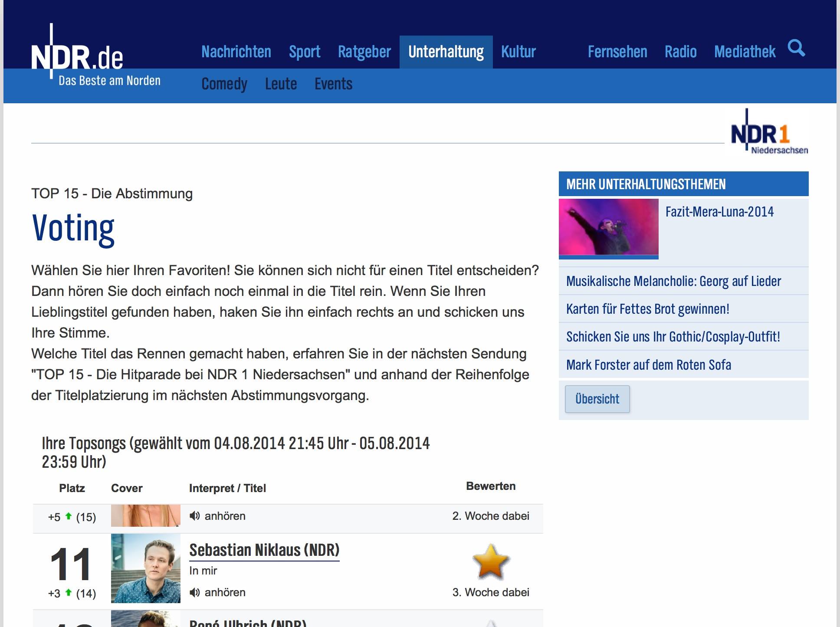Image resolution: width=840 pixels, height=627 pixels.
Task: Open Mark Forster auf dem Roten Sofa
Action: pyautogui.click(x=649, y=365)
